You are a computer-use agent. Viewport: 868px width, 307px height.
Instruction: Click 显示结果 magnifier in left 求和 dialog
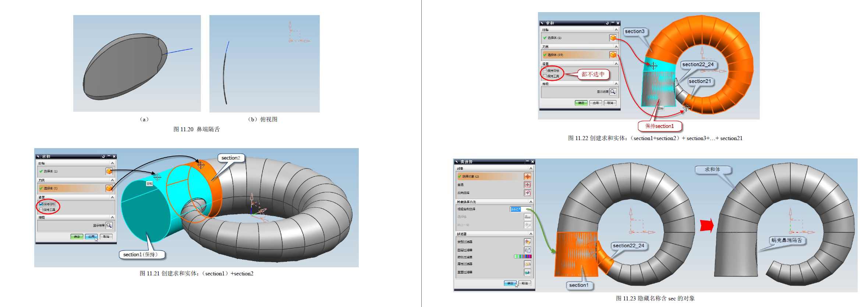coord(109,225)
